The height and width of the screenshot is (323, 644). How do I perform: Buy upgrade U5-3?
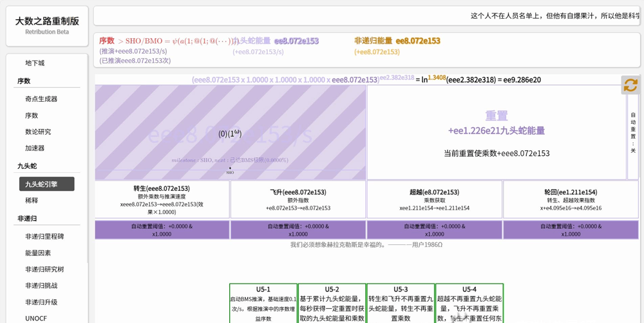pyautogui.click(x=401, y=303)
